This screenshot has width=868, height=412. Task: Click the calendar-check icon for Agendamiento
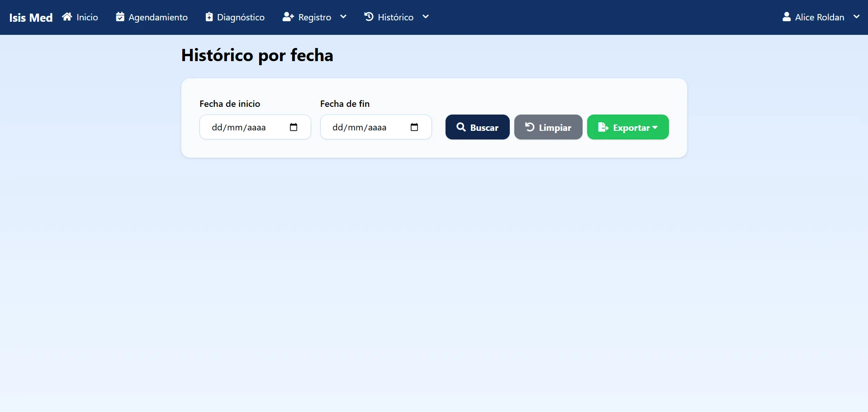point(120,17)
